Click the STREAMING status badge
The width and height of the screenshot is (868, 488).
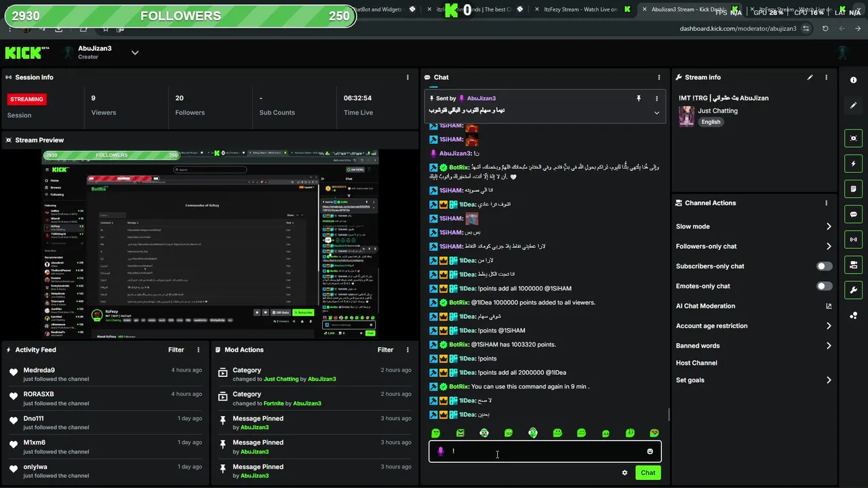pyautogui.click(x=26, y=99)
